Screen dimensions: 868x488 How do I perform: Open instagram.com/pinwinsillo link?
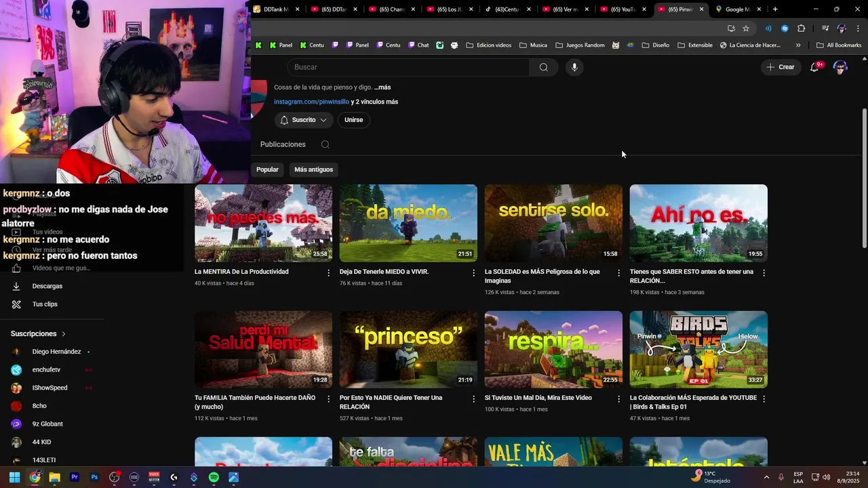point(311,102)
